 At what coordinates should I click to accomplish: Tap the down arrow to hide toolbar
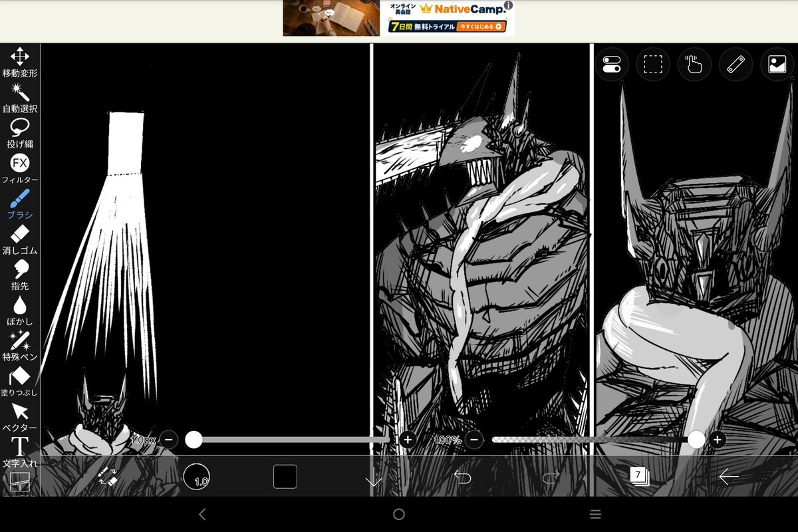click(374, 477)
